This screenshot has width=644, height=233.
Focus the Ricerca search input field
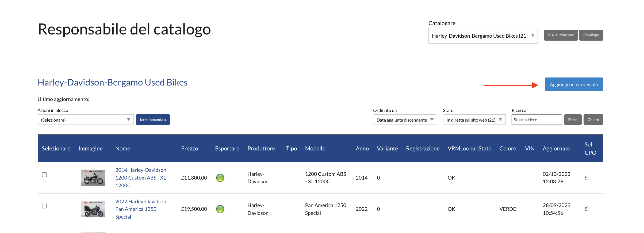(x=536, y=120)
